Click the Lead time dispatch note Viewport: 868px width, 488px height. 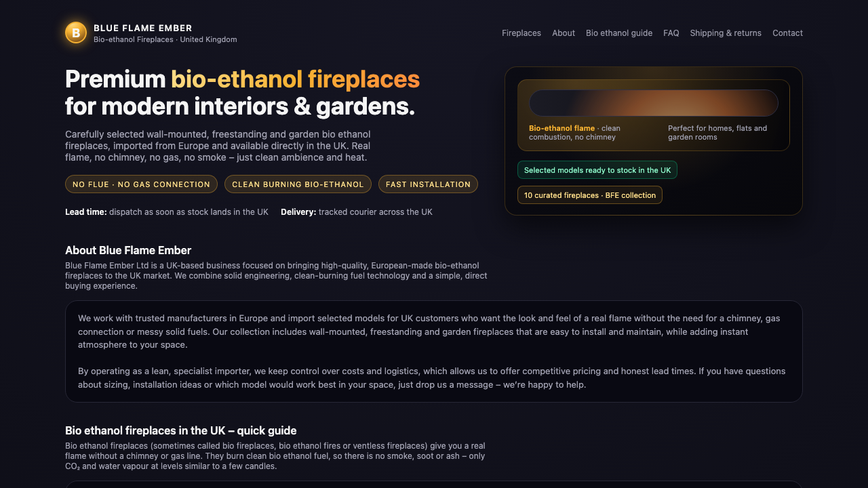167,212
